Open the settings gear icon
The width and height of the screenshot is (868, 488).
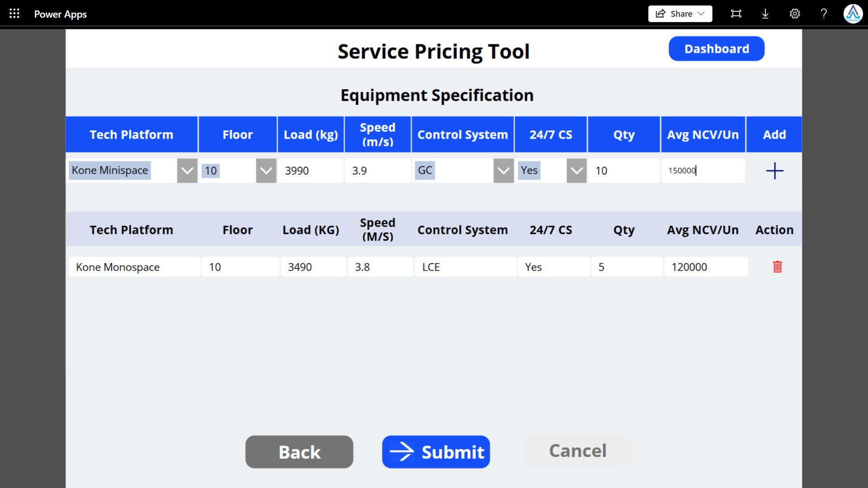click(795, 14)
